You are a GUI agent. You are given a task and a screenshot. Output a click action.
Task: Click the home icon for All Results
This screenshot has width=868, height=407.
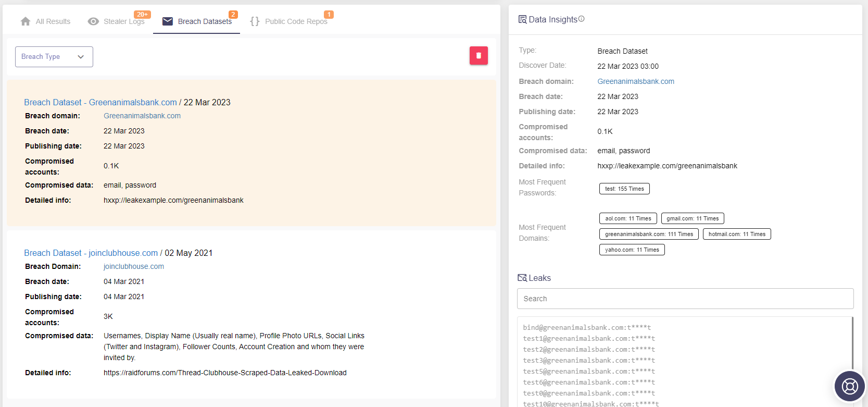tap(26, 21)
